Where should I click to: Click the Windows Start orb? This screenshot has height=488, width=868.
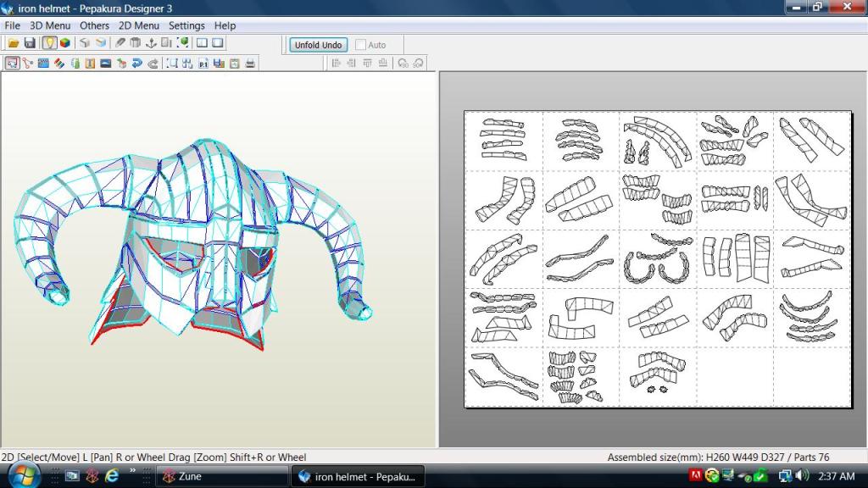click(x=23, y=475)
